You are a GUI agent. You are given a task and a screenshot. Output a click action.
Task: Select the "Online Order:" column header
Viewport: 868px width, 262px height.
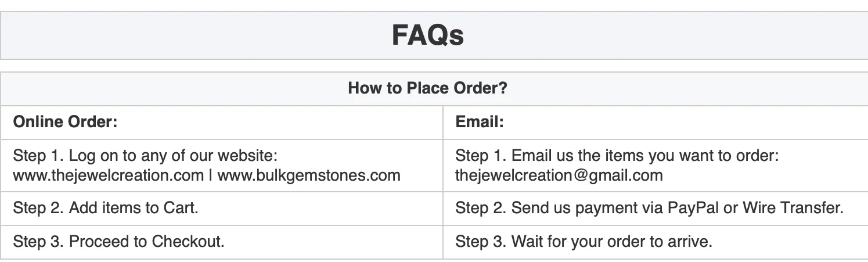coord(65,123)
